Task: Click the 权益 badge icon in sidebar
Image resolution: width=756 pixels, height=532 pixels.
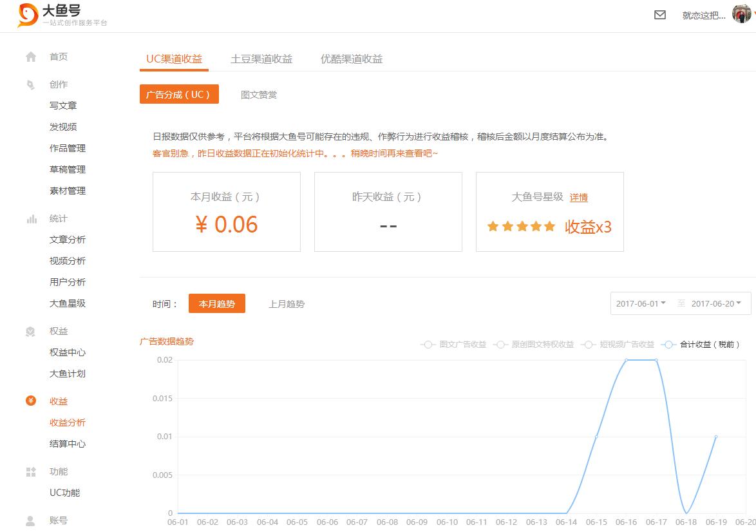Action: tap(31, 331)
